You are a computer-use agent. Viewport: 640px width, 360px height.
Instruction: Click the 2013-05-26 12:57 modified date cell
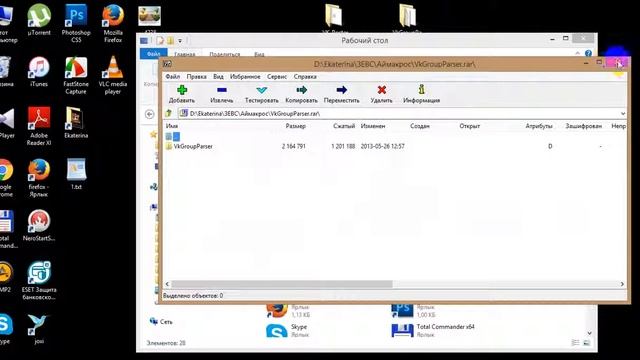pos(382,146)
